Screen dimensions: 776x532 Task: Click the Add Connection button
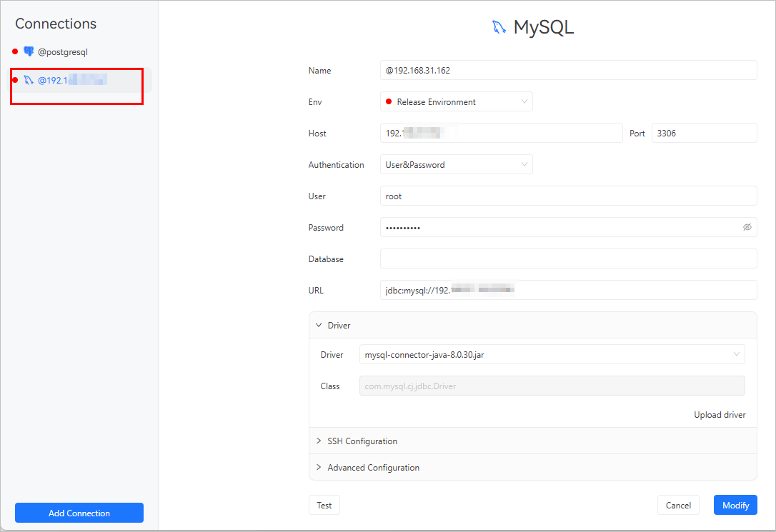79,513
